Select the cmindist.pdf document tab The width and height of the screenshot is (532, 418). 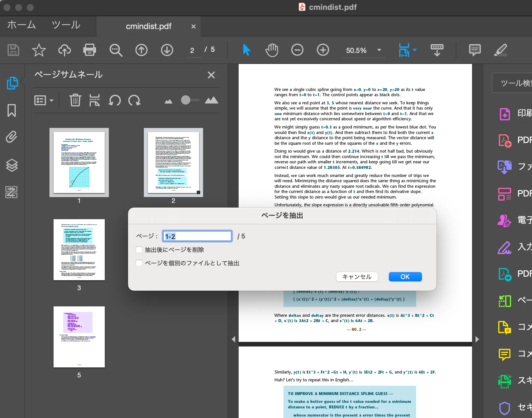tap(149, 26)
